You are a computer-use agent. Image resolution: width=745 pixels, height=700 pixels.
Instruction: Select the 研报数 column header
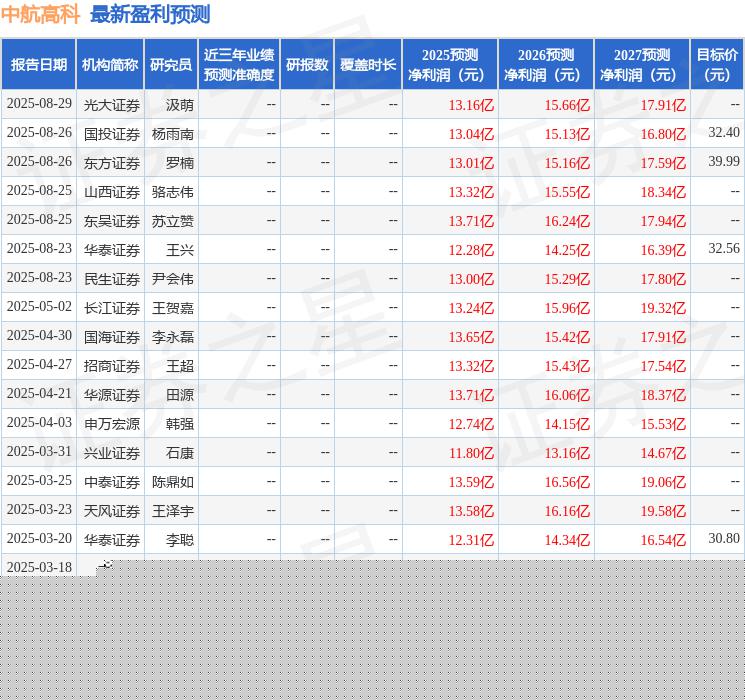(307, 65)
